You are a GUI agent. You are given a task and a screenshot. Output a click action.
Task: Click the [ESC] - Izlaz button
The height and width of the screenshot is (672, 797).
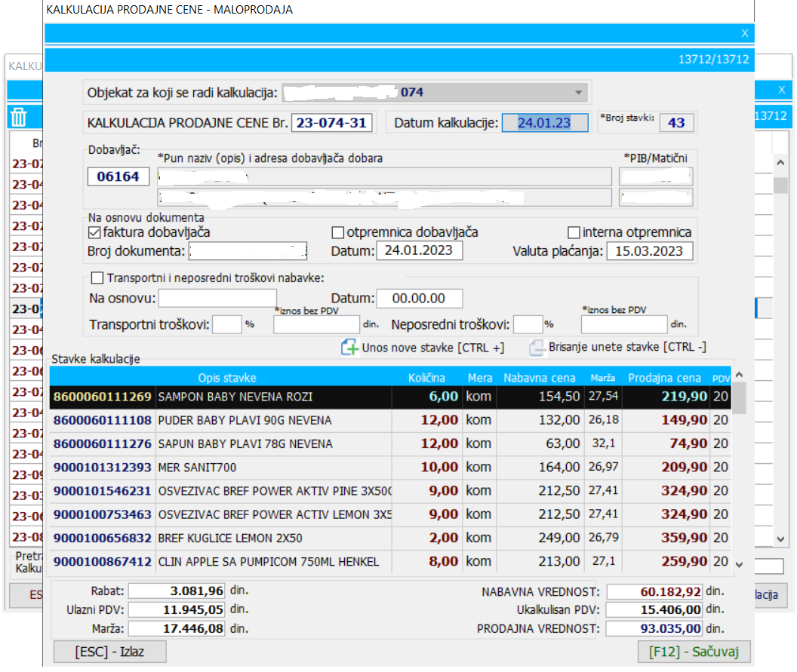coord(109,652)
